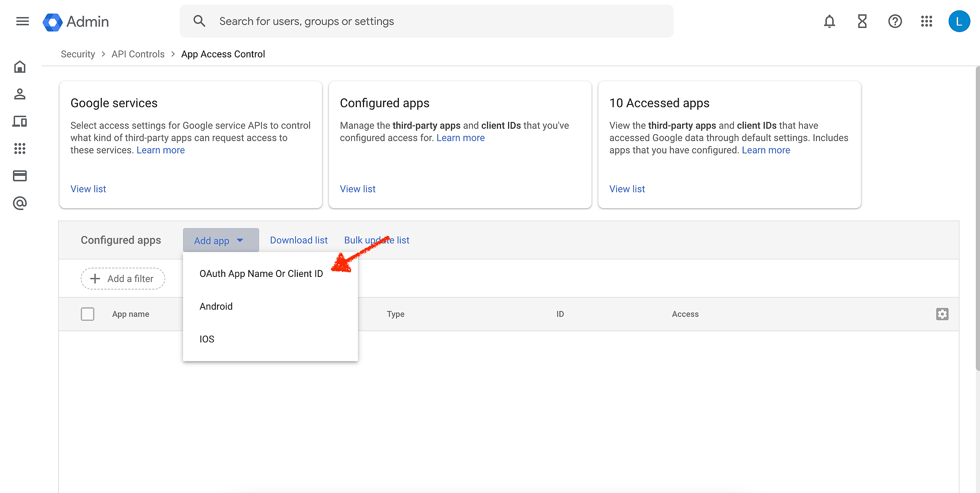This screenshot has height=493, width=980.
Task: Click Bulk update list
Action: (x=377, y=240)
